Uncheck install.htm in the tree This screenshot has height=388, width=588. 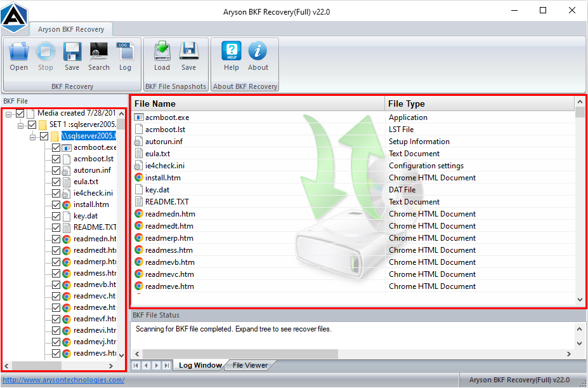[56, 204]
